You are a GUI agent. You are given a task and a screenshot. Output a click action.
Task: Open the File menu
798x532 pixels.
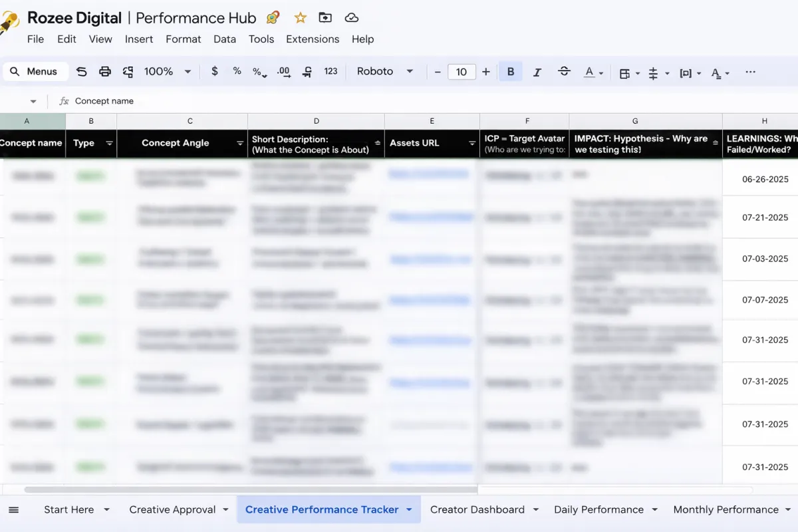tap(35, 39)
